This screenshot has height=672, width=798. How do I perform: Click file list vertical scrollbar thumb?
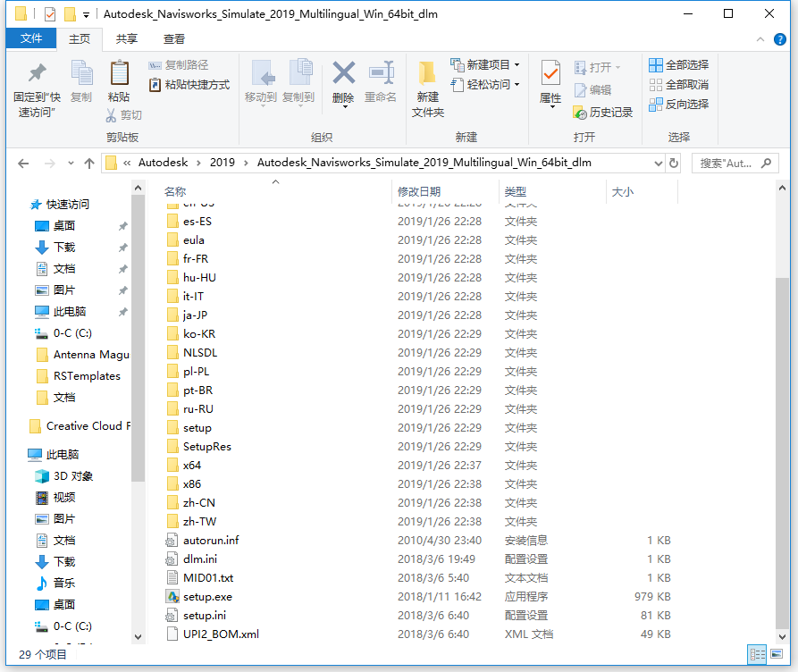(782, 453)
